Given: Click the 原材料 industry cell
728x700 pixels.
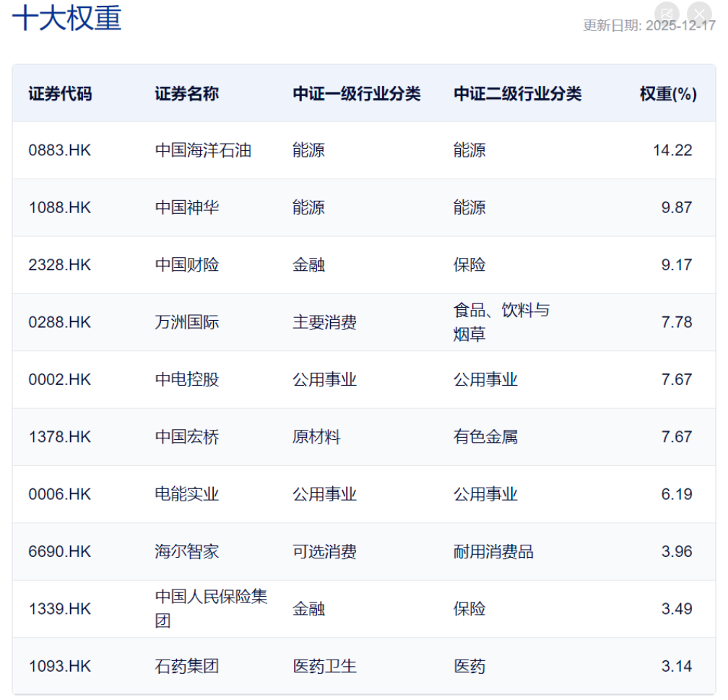Looking at the screenshot, I should click(x=316, y=437).
